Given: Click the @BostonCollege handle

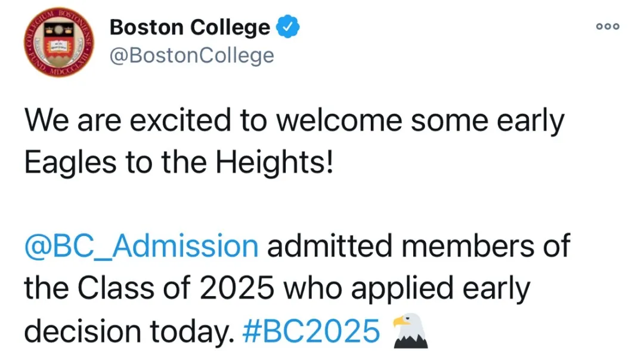Looking at the screenshot, I should [191, 55].
